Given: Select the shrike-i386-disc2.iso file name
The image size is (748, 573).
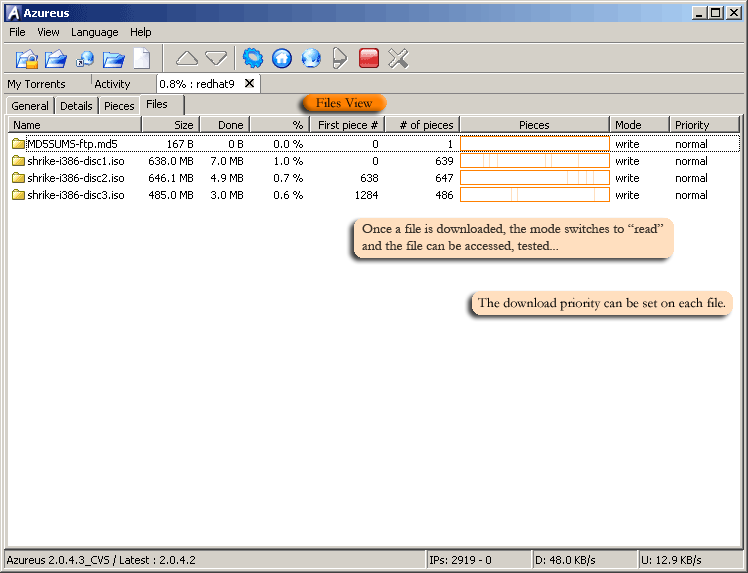Looking at the screenshot, I should [x=76, y=178].
